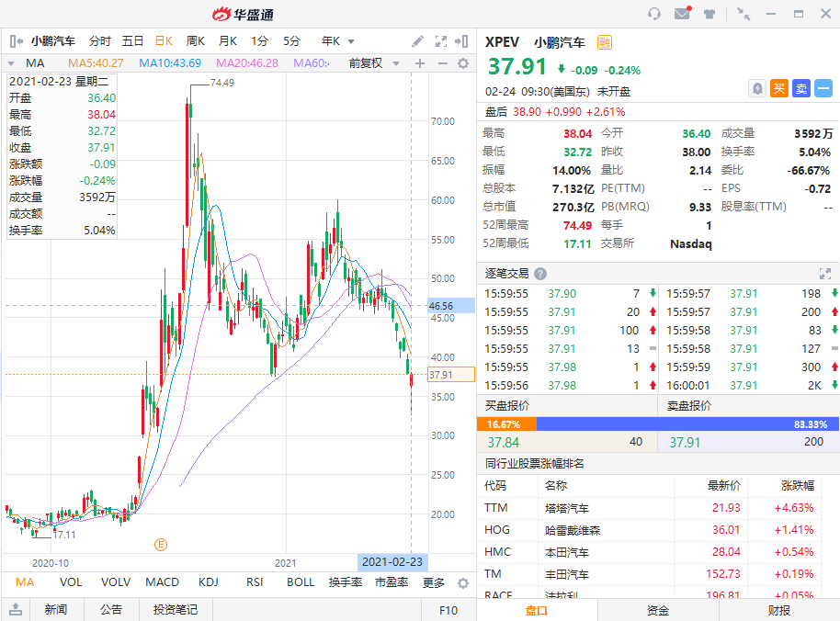Click the margin trading badge next to 小鹏汽车

(x=605, y=42)
